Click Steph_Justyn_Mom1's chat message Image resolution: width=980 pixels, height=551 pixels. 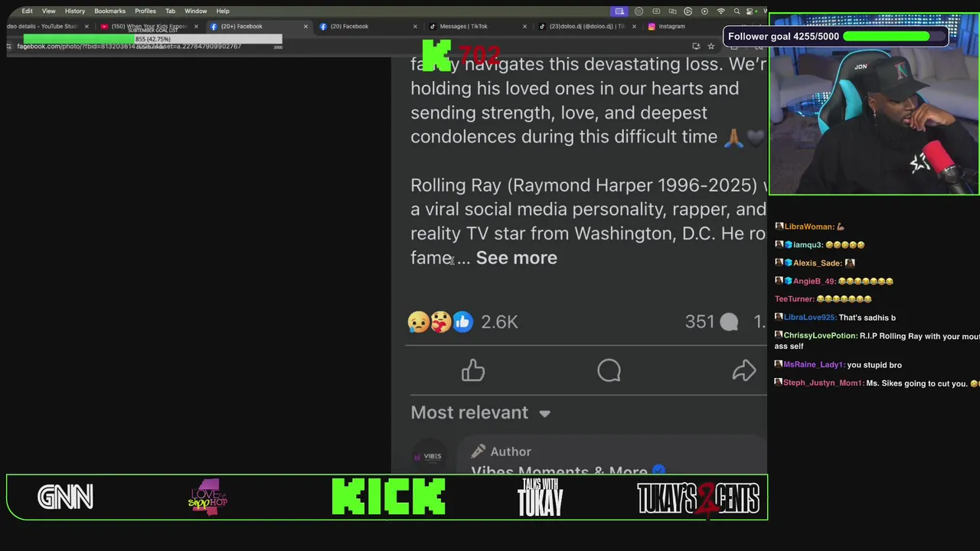[x=877, y=383]
